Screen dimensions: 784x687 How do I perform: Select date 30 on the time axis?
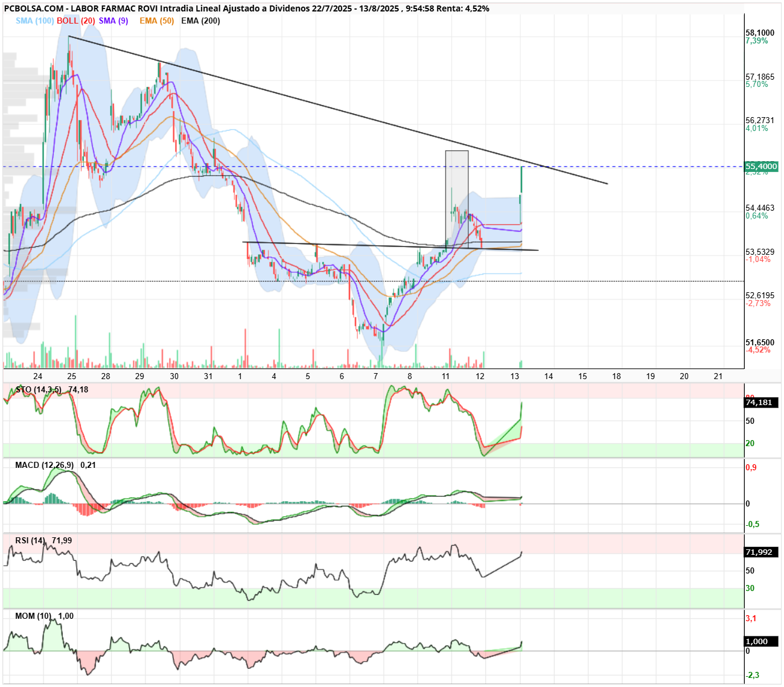(x=174, y=376)
